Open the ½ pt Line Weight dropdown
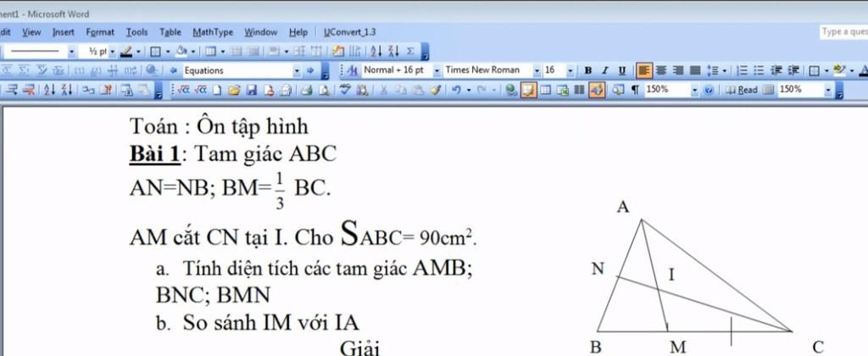The image size is (868, 356). point(113,52)
